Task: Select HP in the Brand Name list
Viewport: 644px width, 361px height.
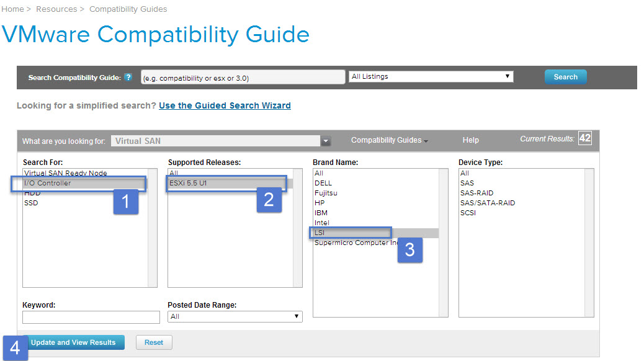Action: (x=376, y=203)
